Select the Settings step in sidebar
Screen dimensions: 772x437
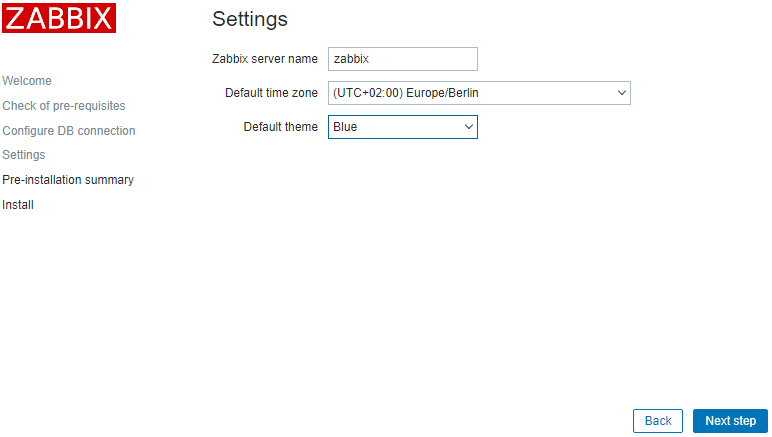pos(24,155)
